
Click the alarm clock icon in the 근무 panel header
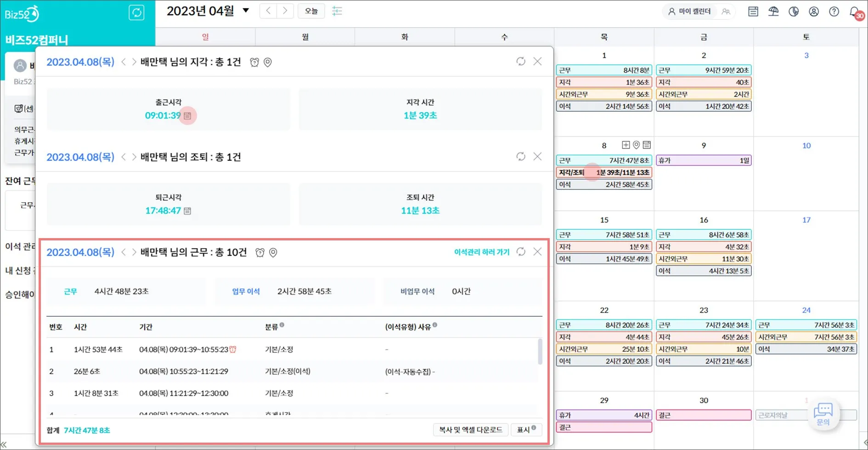260,252
